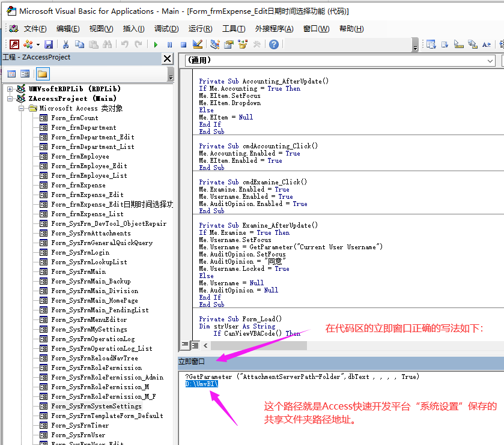
Task: Select Form_SysFrmMain_HomePage module
Action: click(95, 300)
